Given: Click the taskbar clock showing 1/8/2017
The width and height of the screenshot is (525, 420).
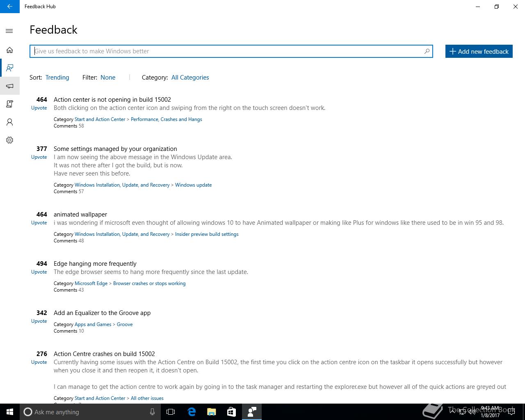Looking at the screenshot, I should pos(490,412).
